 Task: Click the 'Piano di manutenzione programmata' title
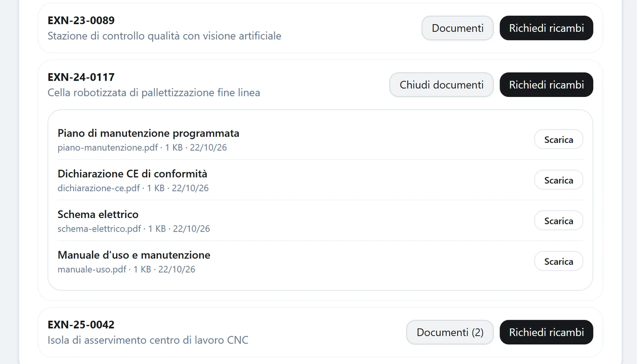point(148,133)
